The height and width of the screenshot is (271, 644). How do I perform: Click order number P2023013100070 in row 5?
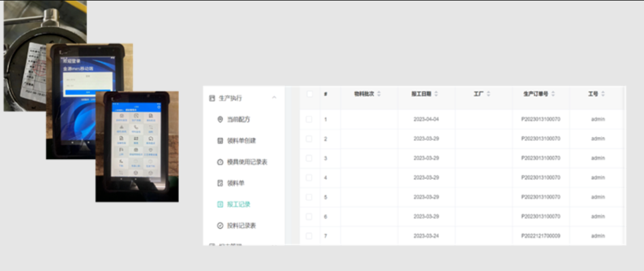click(541, 197)
